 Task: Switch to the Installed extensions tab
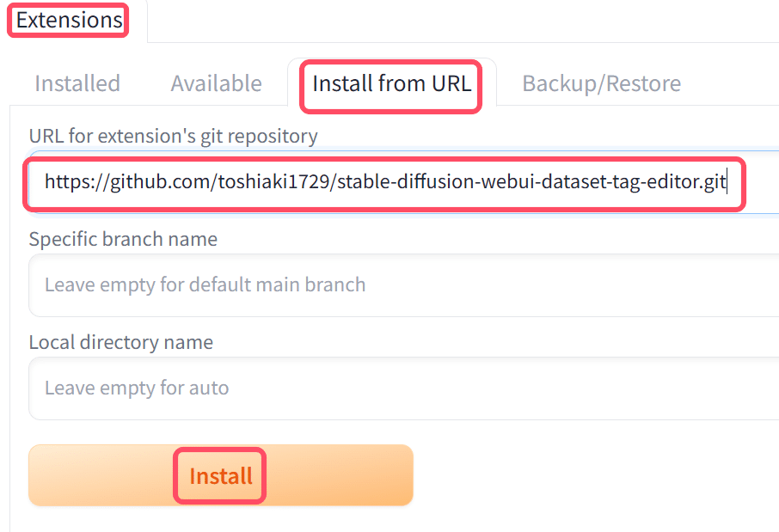pyautogui.click(x=77, y=83)
